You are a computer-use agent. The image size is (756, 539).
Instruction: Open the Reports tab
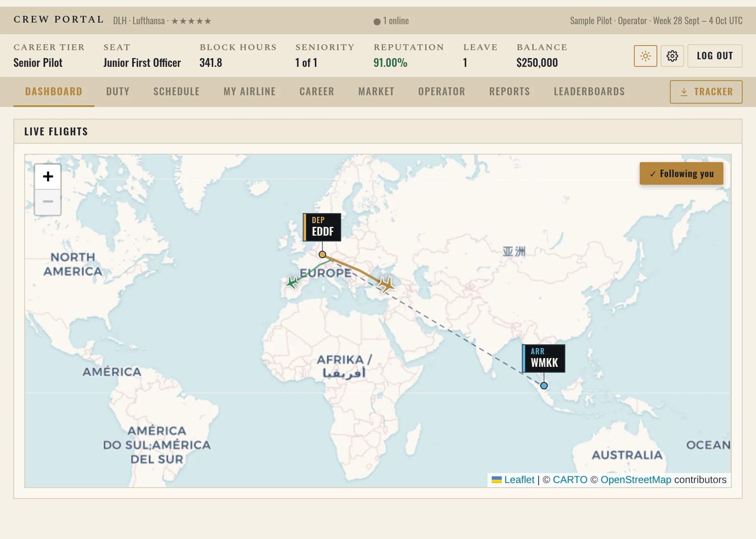510,92
